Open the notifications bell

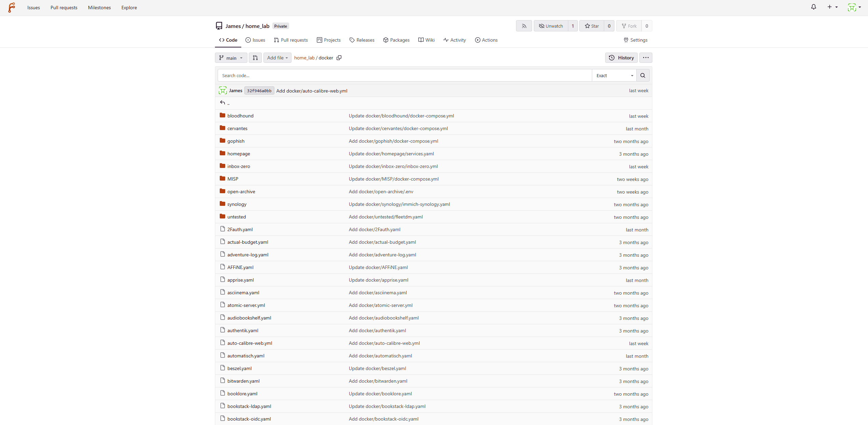point(814,7)
